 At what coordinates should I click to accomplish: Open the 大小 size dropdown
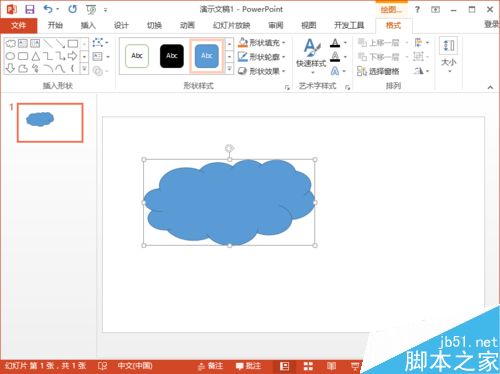(x=449, y=56)
